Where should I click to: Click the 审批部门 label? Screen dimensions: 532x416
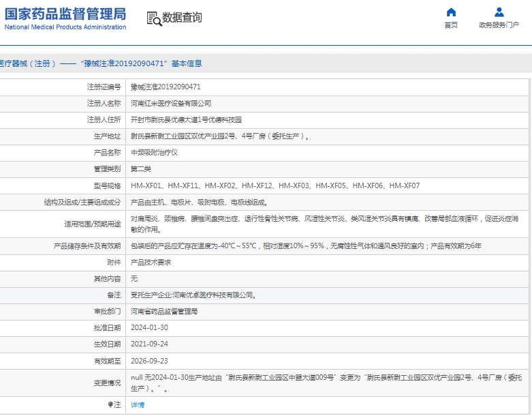click(x=107, y=312)
